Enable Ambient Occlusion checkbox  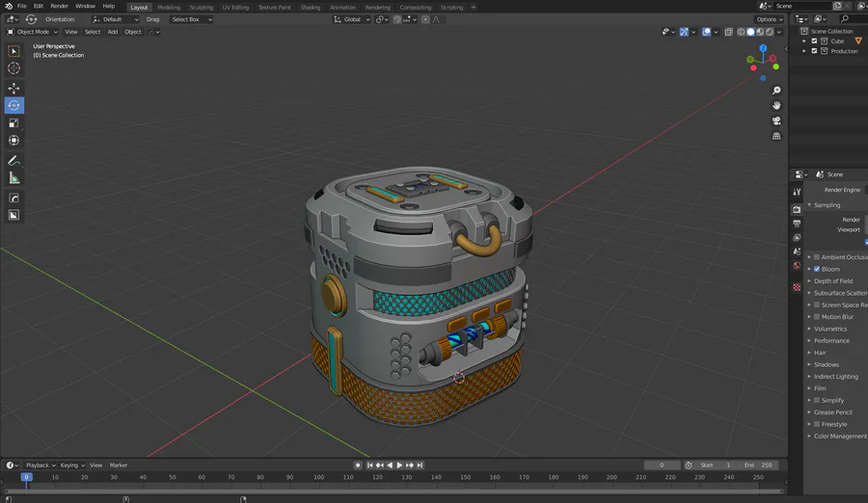click(817, 257)
